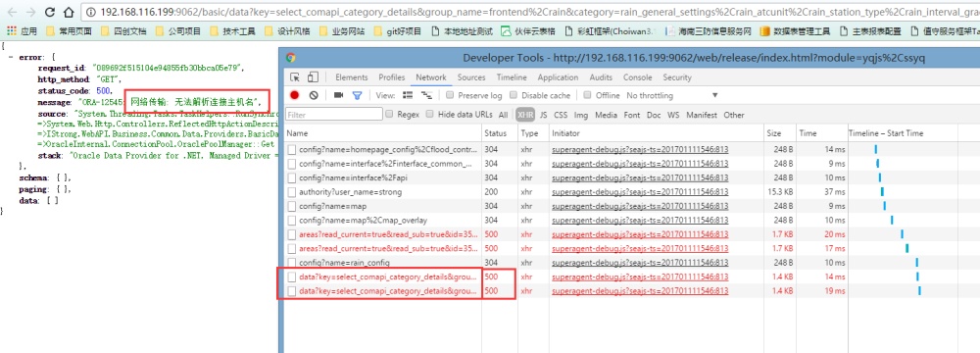Image resolution: width=980 pixels, height=353 pixels.
Task: Click the network Filter input field
Action: (334, 115)
